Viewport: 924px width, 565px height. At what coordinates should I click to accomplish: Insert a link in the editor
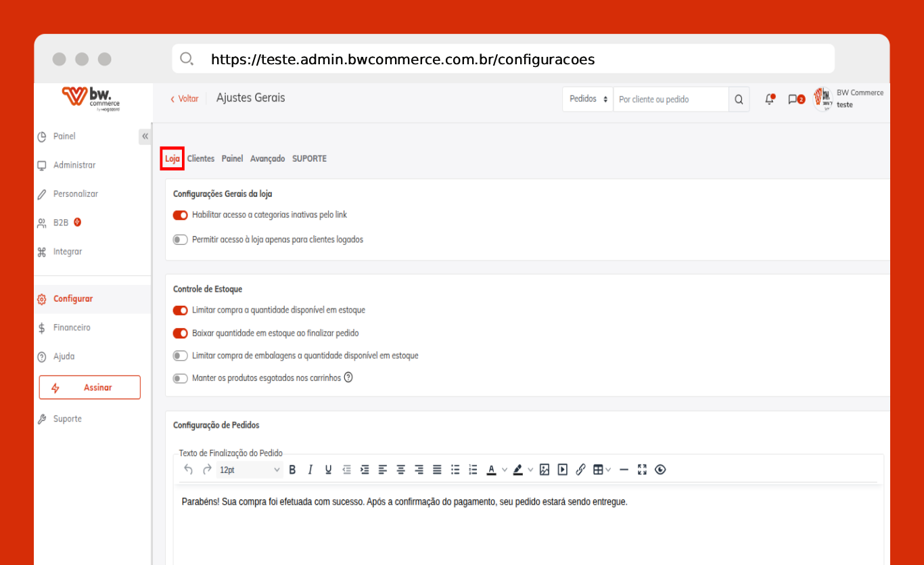(580, 470)
